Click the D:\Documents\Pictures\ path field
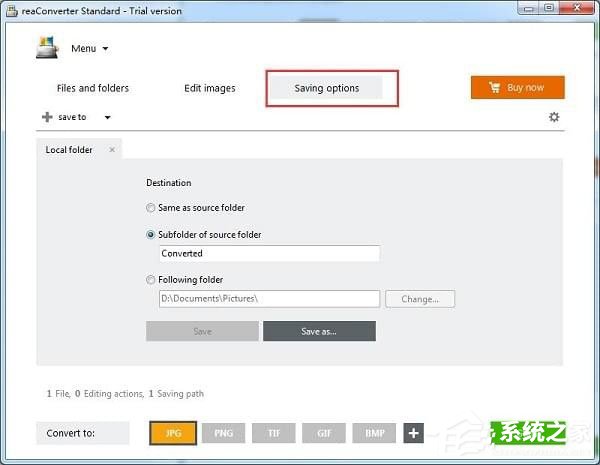The height and width of the screenshot is (465, 600). [x=269, y=299]
